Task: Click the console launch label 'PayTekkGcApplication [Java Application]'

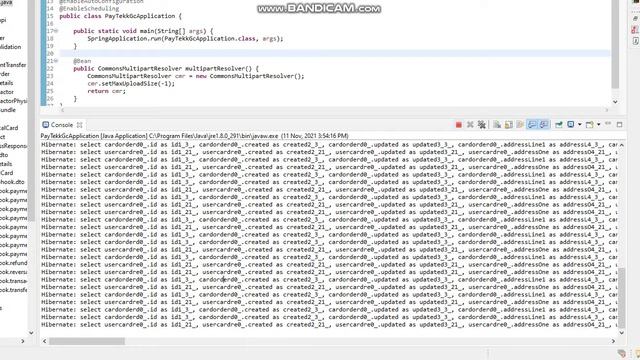Action: point(94,136)
